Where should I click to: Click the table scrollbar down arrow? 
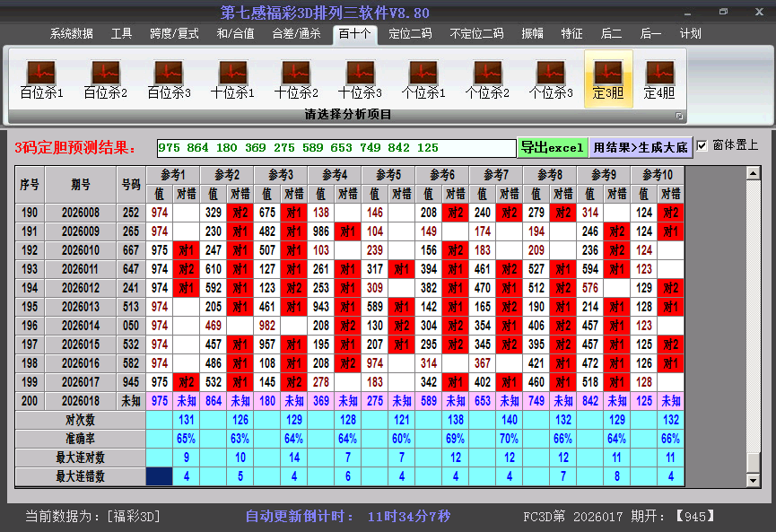pos(753,481)
